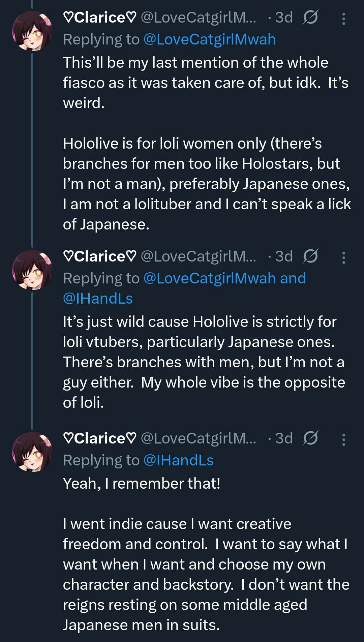
Task: Open the three-dot menu on the "Yeah, I remember that!" tweet
Action: coord(343,440)
